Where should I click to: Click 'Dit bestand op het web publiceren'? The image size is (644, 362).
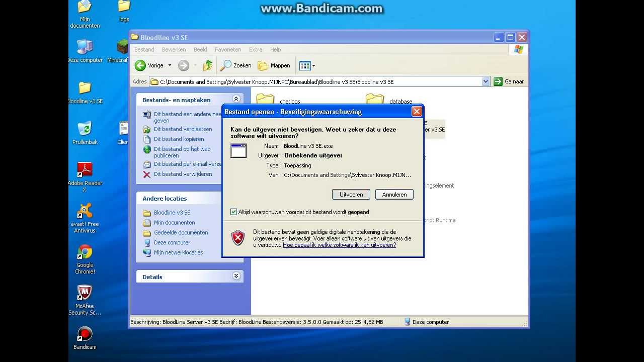pos(182,152)
